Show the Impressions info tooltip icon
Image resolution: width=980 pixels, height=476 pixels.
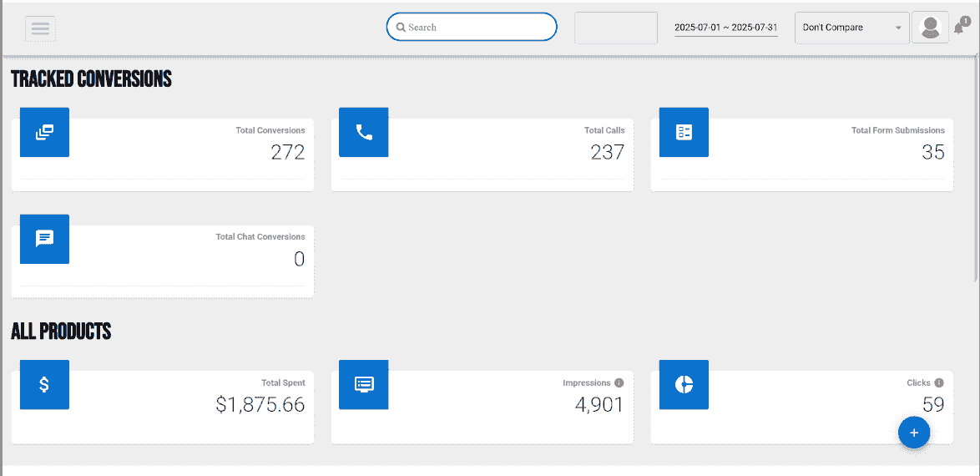[619, 382]
